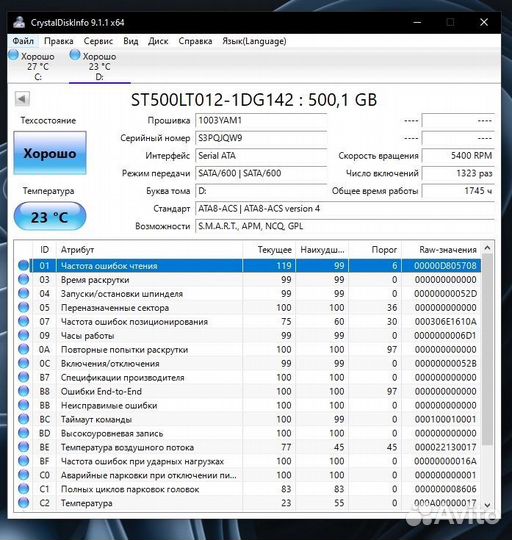The height and width of the screenshot is (540, 512).
Task: Click the 23 °C temperature button
Action: 50,216
